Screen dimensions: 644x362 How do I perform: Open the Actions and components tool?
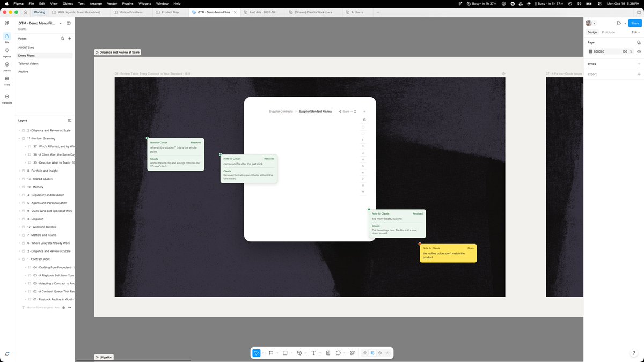[x=353, y=353]
